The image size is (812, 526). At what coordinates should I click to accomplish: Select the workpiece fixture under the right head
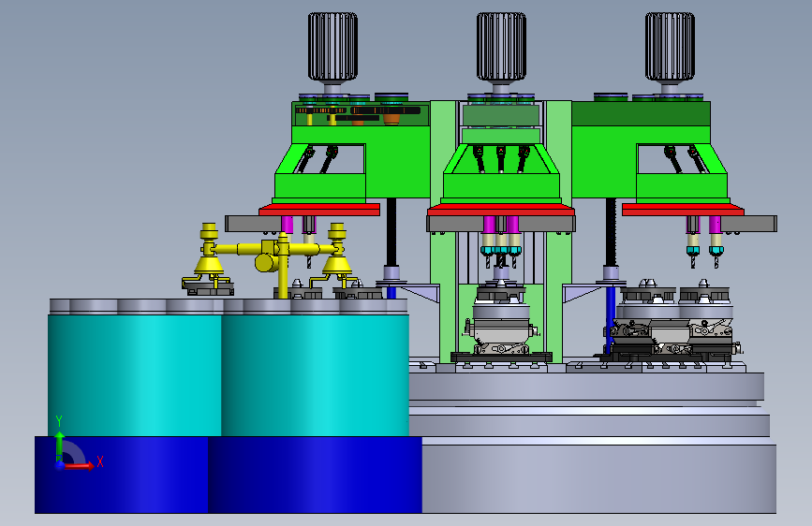pos(673,321)
